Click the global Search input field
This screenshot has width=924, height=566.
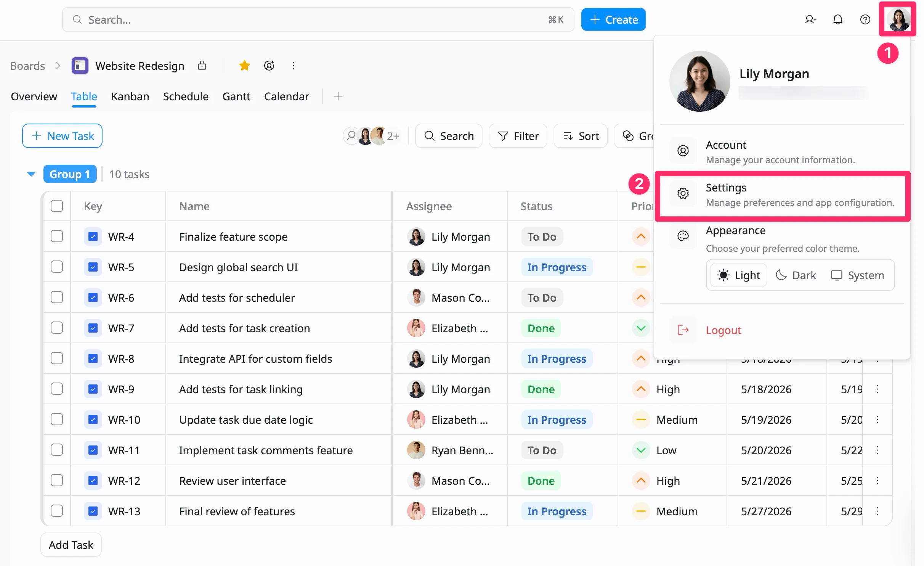coord(318,19)
